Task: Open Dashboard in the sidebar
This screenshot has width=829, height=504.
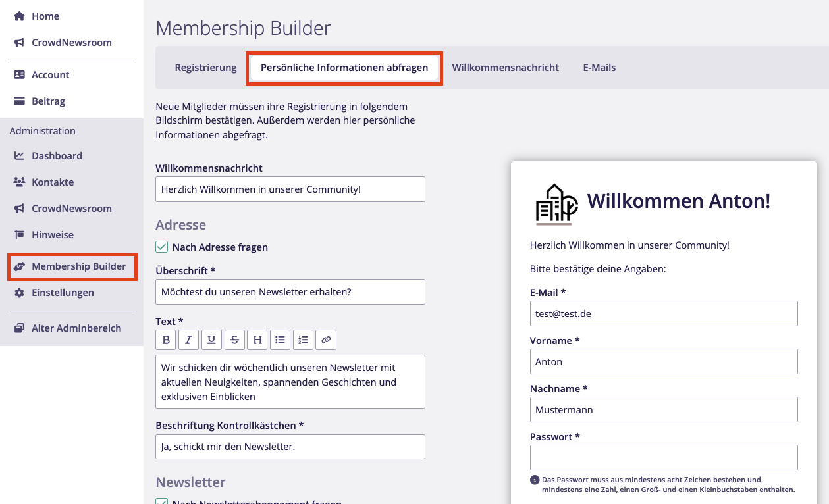Action: pyautogui.click(x=57, y=156)
